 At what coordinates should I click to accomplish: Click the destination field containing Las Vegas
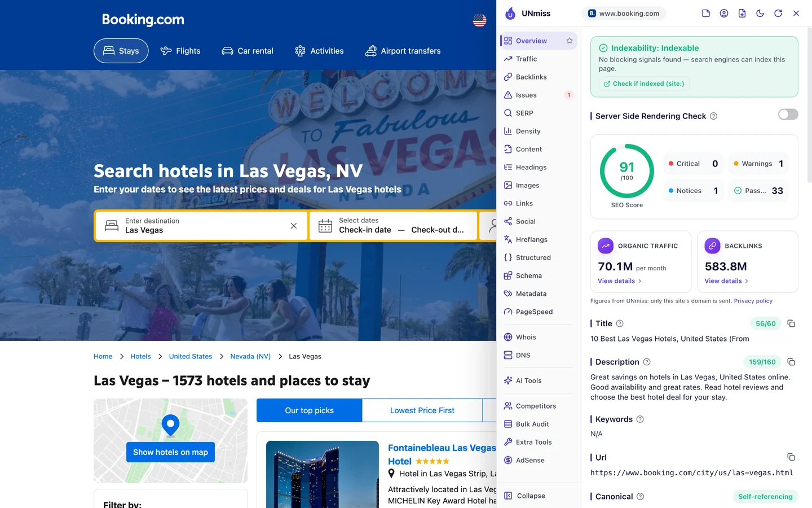click(202, 226)
